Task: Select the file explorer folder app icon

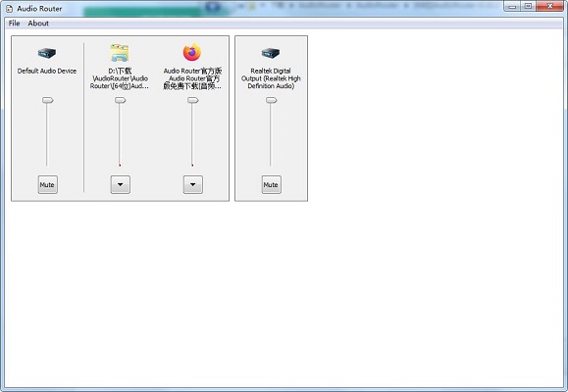Action: pyautogui.click(x=120, y=53)
